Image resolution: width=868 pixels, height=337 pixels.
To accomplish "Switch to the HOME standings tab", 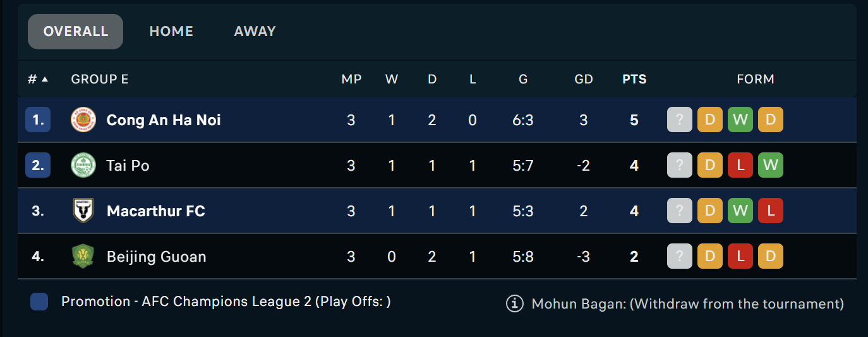I will (x=171, y=32).
